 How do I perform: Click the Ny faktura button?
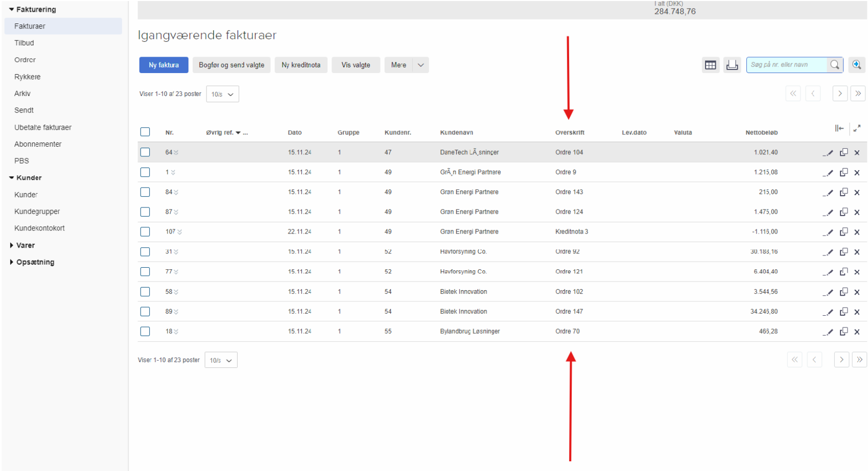click(x=163, y=65)
